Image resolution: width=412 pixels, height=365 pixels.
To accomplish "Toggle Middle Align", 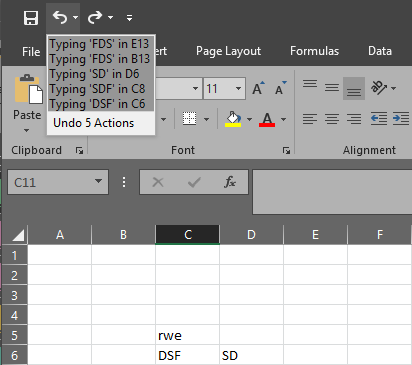I will [x=332, y=88].
